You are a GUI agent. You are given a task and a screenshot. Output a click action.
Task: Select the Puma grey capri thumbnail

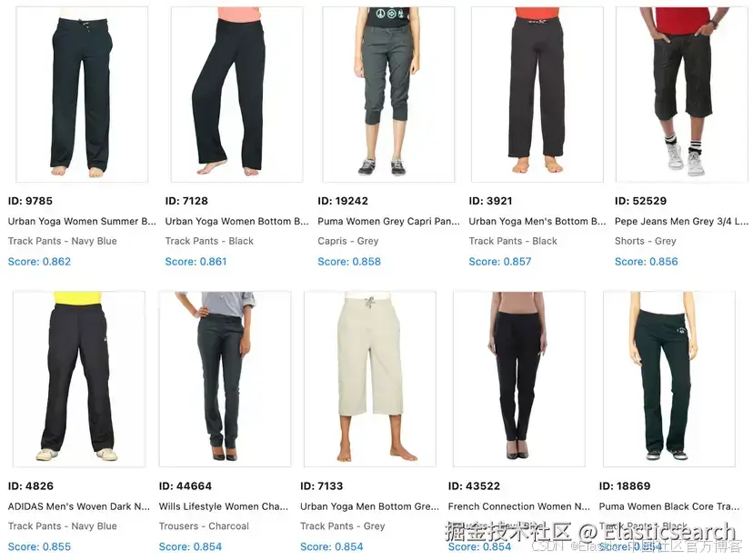(x=388, y=95)
